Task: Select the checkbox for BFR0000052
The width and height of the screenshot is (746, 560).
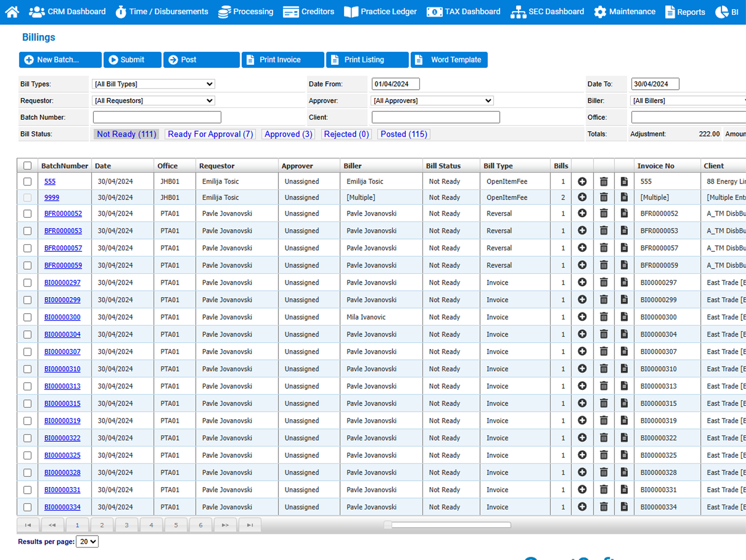Action: point(27,214)
